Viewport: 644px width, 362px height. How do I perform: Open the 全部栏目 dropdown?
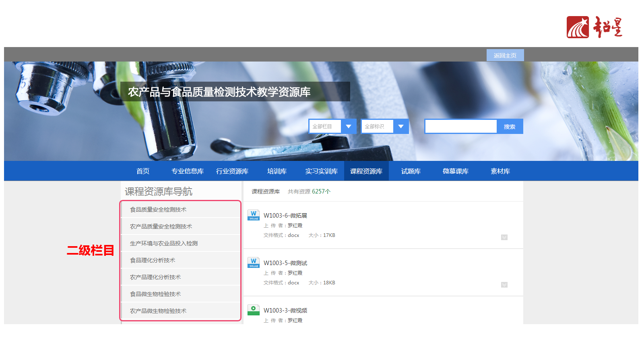pyautogui.click(x=332, y=126)
